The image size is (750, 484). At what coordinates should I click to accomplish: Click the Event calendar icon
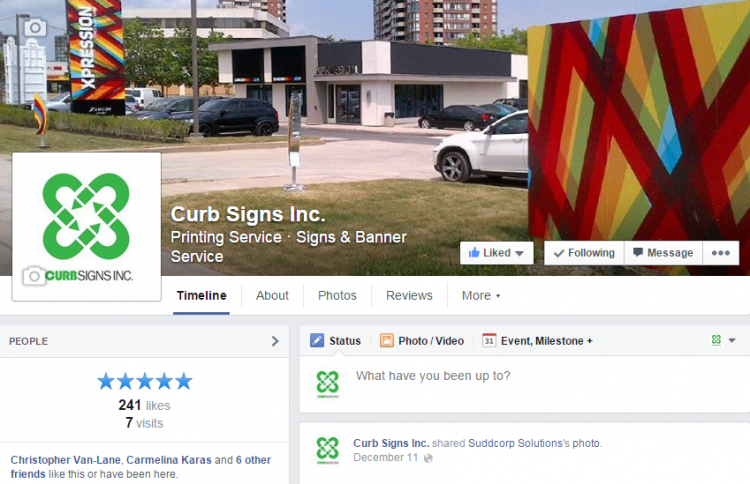[489, 340]
